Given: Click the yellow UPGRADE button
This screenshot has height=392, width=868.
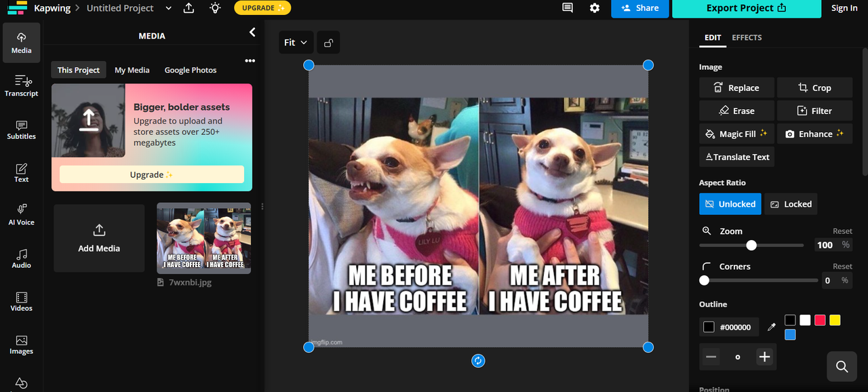Looking at the screenshot, I should [x=262, y=8].
